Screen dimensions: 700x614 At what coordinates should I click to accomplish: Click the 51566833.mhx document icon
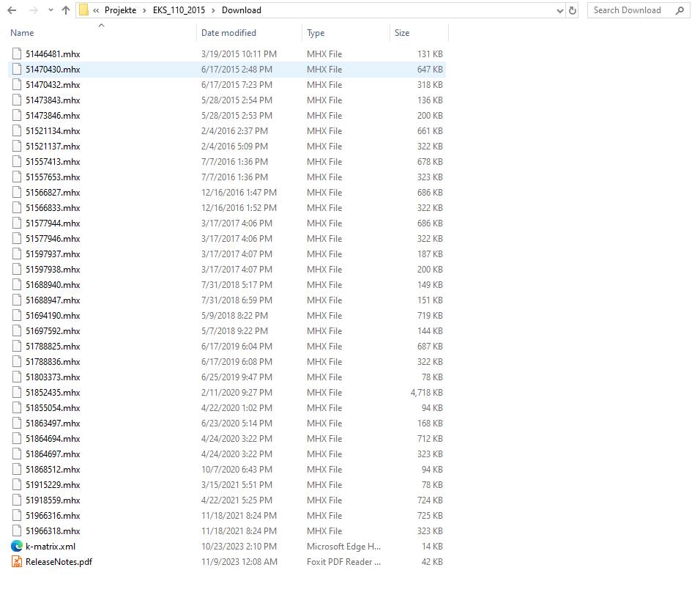(17, 208)
